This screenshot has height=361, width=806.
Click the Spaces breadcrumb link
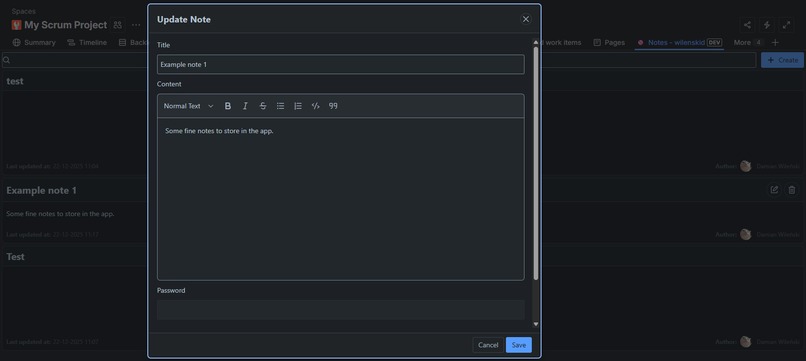point(24,11)
